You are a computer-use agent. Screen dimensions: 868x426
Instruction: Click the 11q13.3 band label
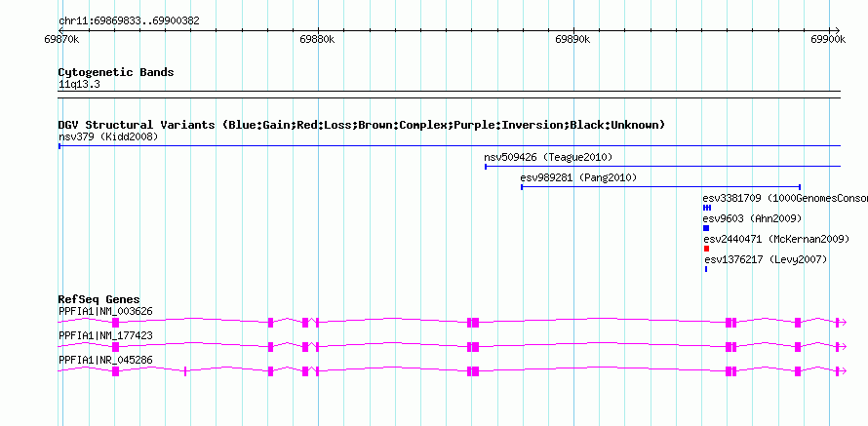pos(79,85)
